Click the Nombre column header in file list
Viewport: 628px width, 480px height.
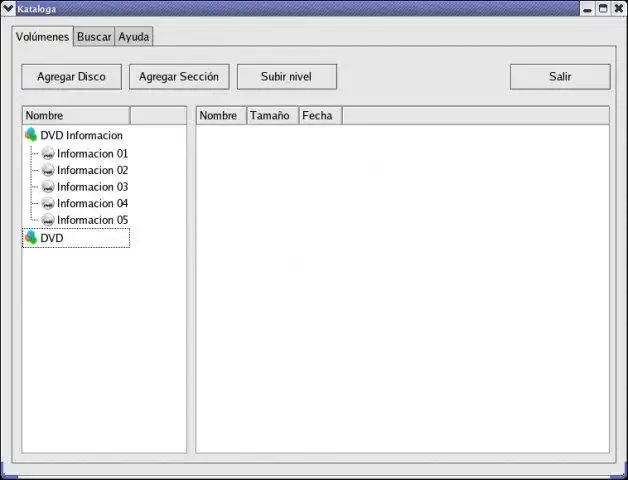coord(221,115)
